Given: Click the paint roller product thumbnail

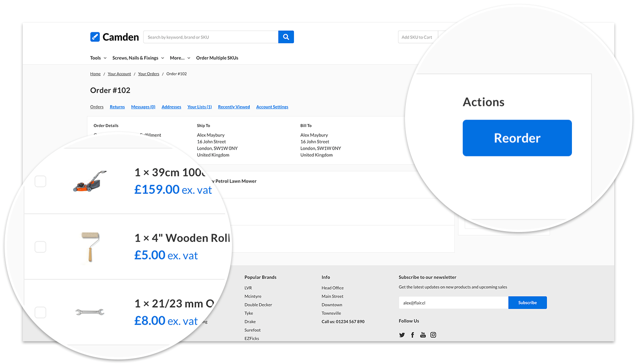Looking at the screenshot, I should click(x=90, y=247).
